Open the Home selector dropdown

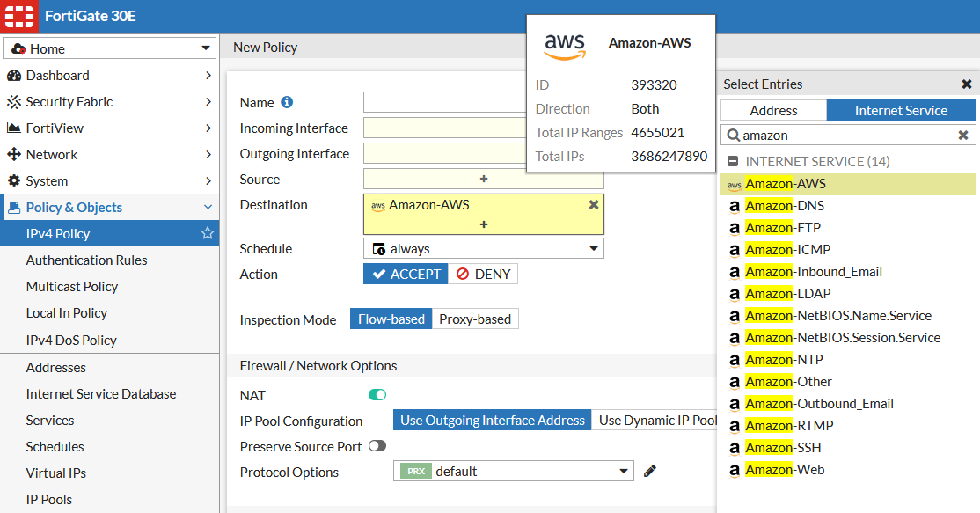(x=109, y=48)
